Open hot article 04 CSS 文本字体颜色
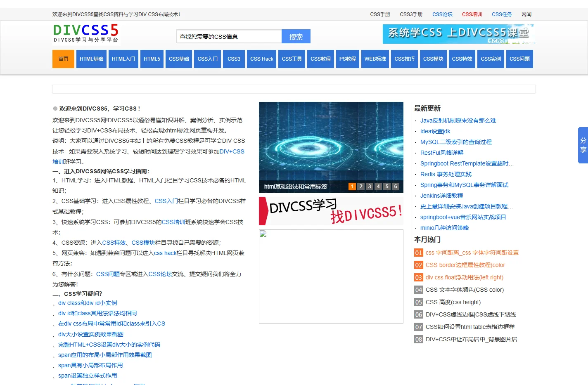This screenshot has height=385, width=588. pos(465,290)
